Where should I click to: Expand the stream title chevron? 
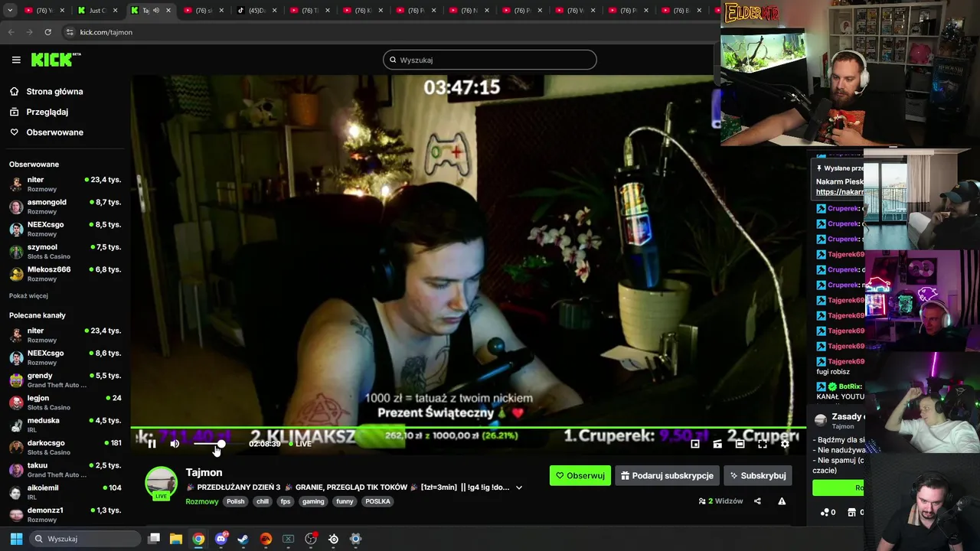click(x=519, y=487)
